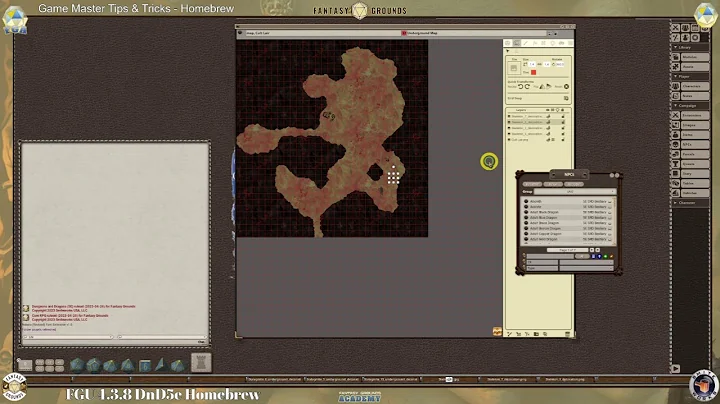Click the size width input field
This screenshot has width=720, height=404.
tap(532, 64)
